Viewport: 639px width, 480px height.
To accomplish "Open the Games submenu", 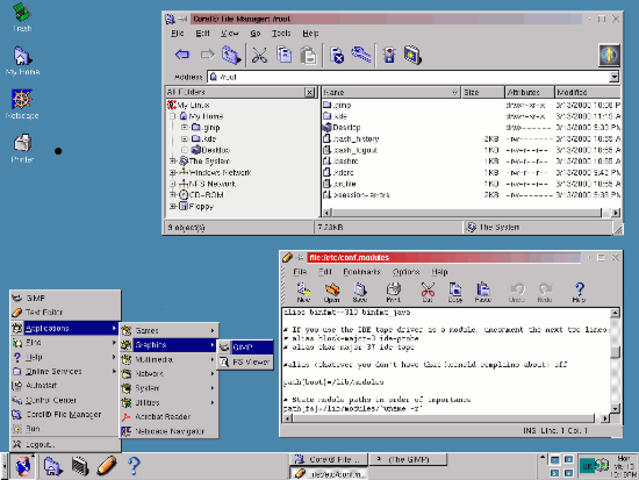I will (x=169, y=330).
